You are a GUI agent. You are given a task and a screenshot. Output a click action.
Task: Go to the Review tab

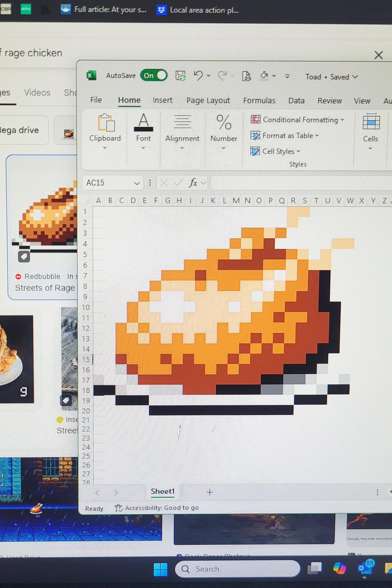(329, 101)
